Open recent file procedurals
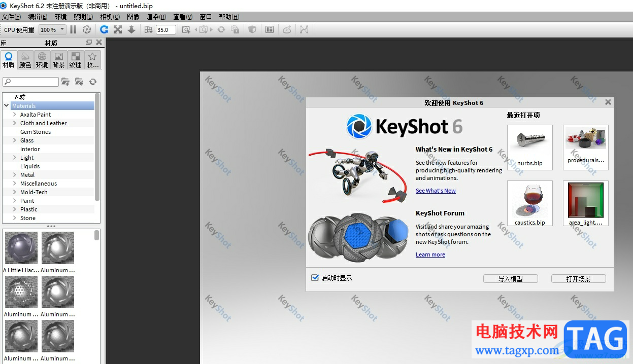Image resolution: width=633 pixels, height=364 pixels. coord(586,148)
